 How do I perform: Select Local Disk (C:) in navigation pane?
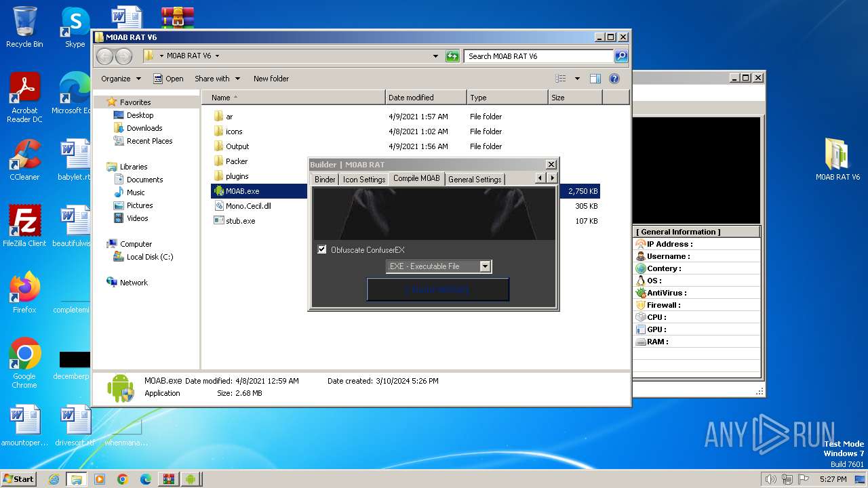point(149,257)
